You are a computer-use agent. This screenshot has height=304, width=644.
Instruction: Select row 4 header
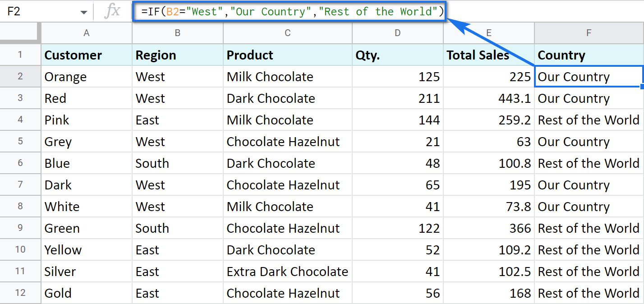tap(20, 120)
